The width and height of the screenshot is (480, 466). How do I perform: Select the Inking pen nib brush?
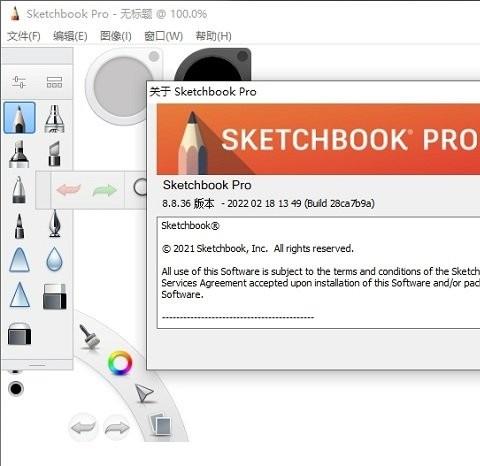(x=55, y=224)
